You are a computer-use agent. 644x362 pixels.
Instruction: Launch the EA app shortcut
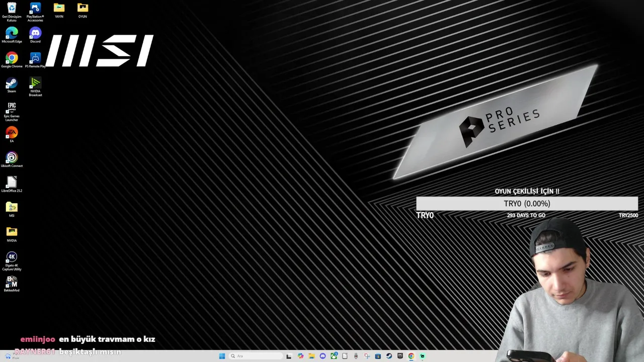point(12,135)
